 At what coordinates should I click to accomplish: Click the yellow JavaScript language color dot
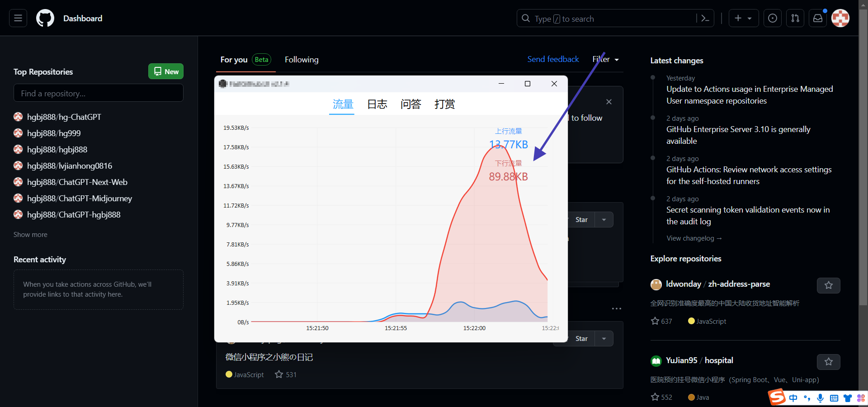tap(229, 374)
